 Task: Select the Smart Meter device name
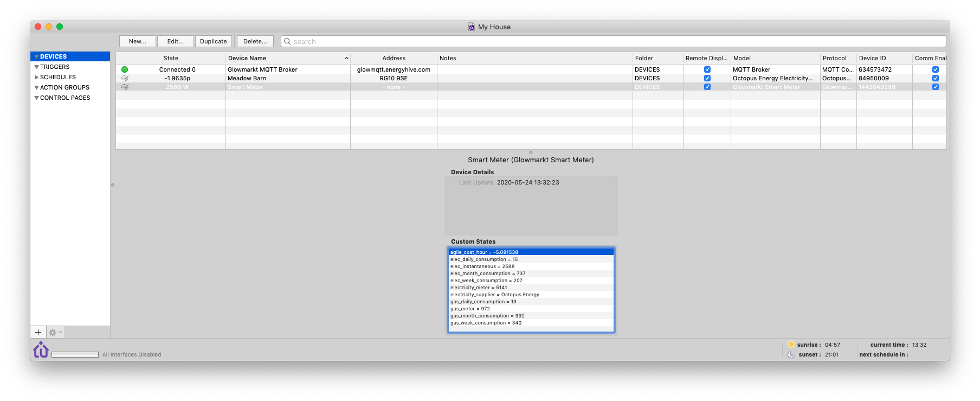pos(245,87)
